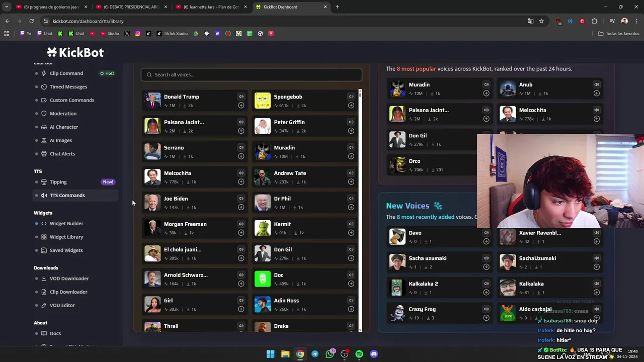Select Paisana Jacint... voice thumbnail in library
Viewport: 644px width, 362px height.
152,126
